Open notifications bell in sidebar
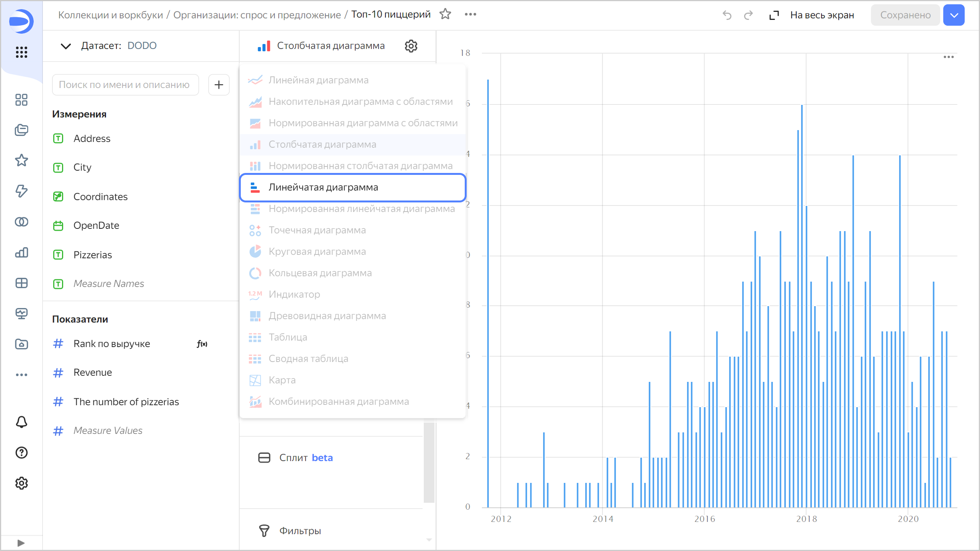Viewport: 980px width, 551px height. pyautogui.click(x=21, y=422)
